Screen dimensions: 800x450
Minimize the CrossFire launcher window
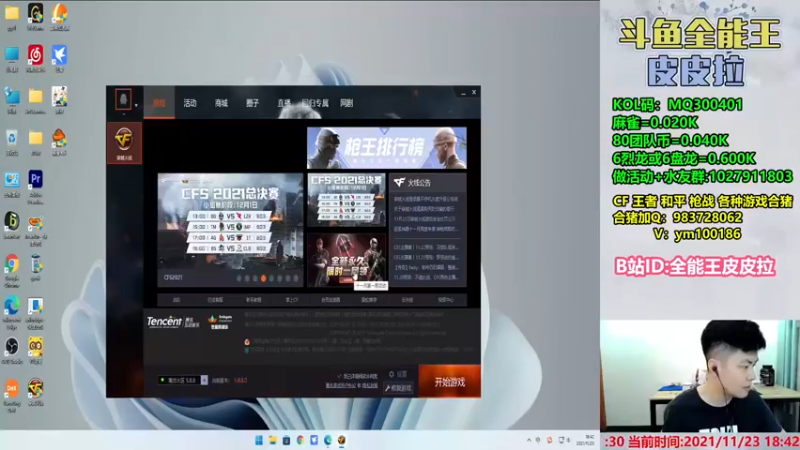pos(463,93)
